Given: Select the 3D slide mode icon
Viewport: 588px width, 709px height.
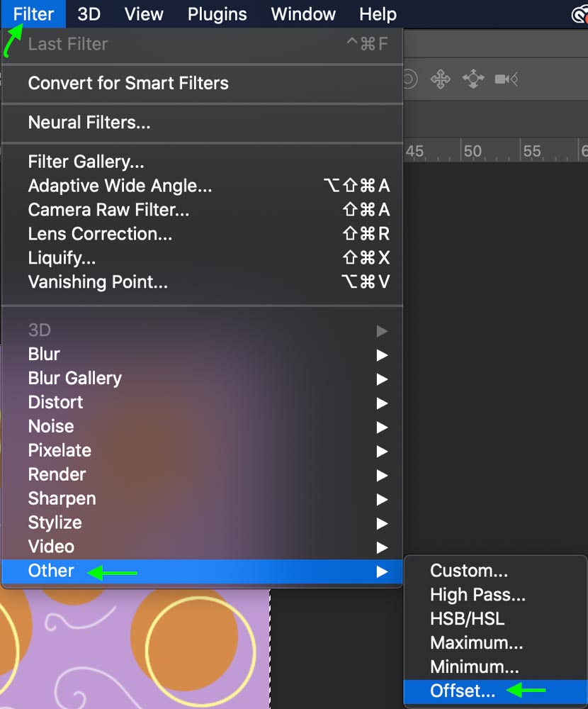Looking at the screenshot, I should tap(473, 79).
